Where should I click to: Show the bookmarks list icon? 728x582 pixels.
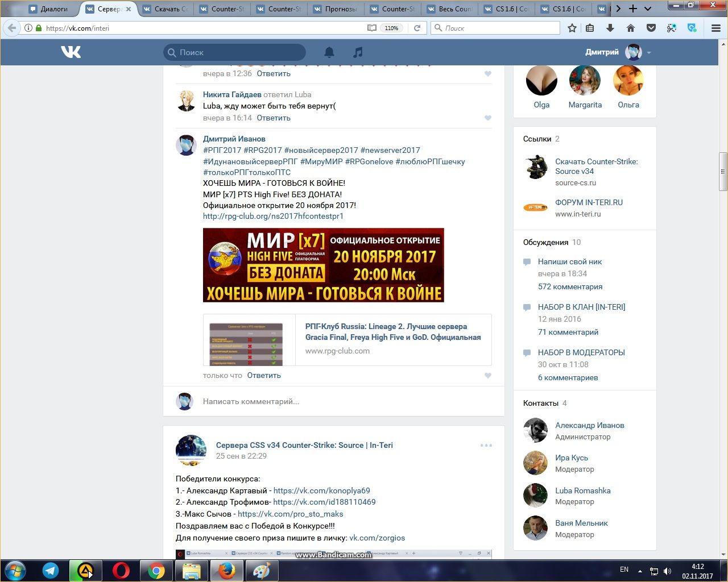click(590, 28)
